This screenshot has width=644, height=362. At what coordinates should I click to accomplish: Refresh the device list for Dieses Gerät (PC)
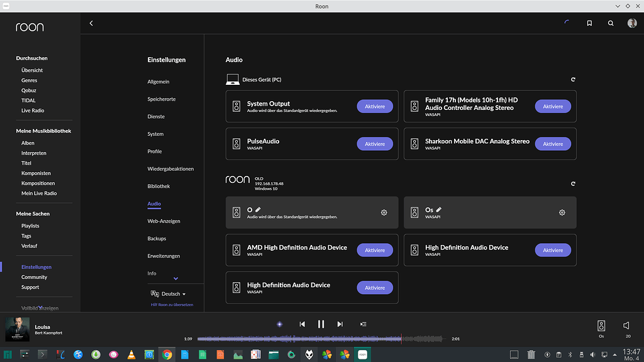(x=572, y=79)
